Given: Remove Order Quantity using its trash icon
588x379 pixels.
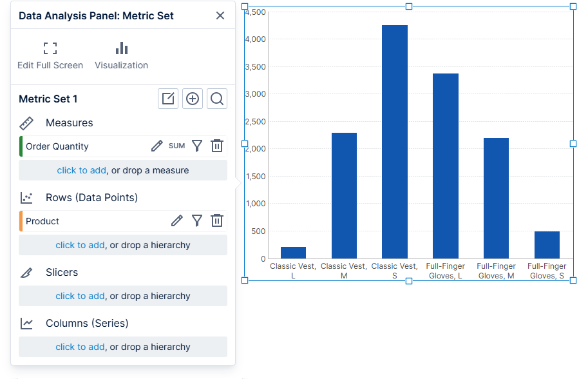Looking at the screenshot, I should point(217,146).
